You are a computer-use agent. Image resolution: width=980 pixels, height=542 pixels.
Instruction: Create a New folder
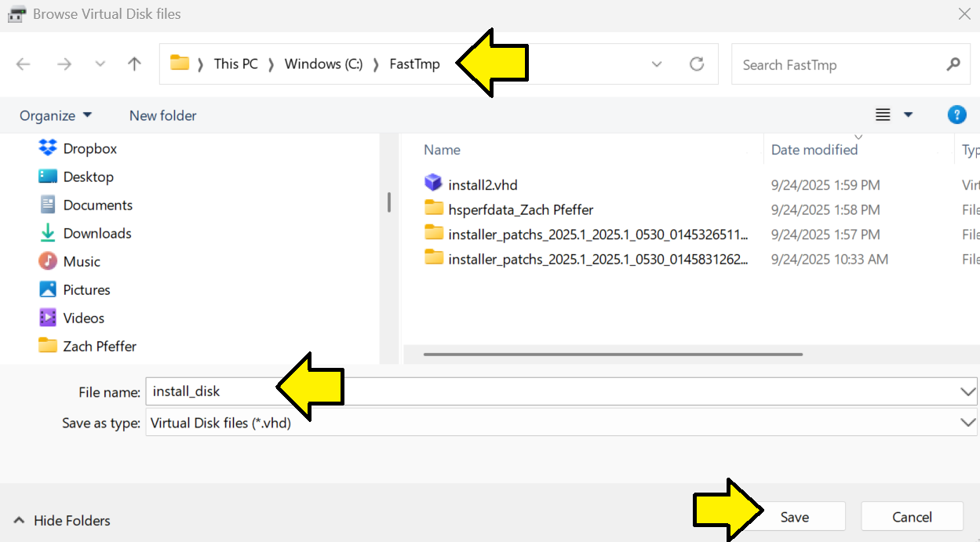(162, 115)
